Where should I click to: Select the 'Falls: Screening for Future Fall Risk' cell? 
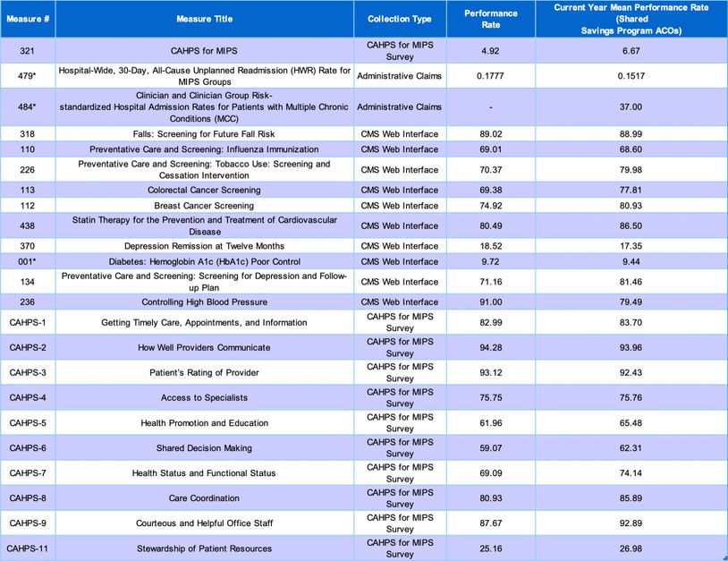click(204, 134)
